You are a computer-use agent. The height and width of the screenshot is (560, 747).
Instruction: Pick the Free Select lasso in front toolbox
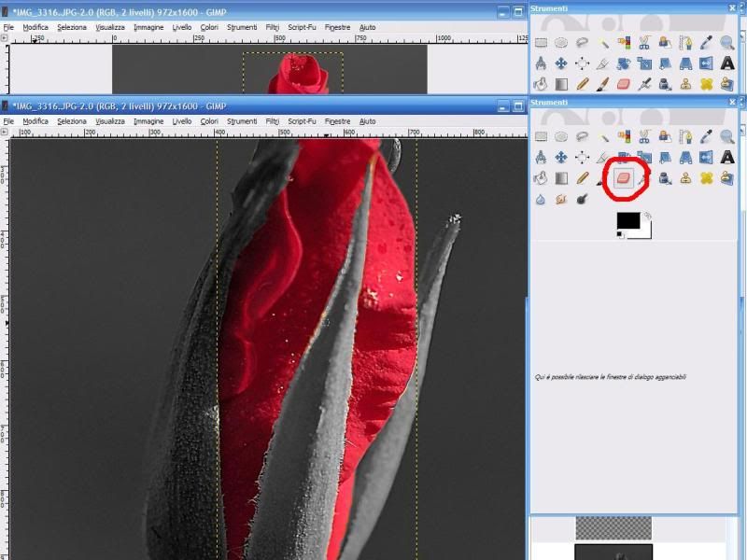[x=582, y=137]
